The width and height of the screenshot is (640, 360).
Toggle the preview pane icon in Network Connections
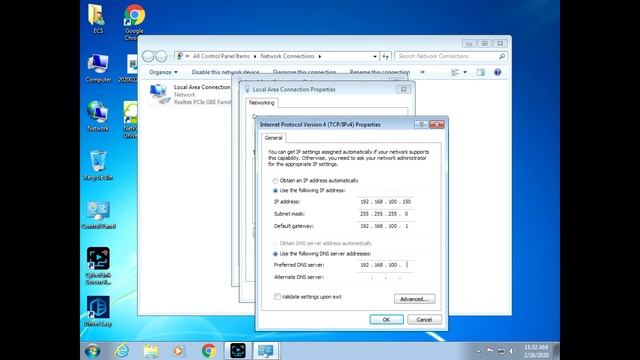pos(481,72)
